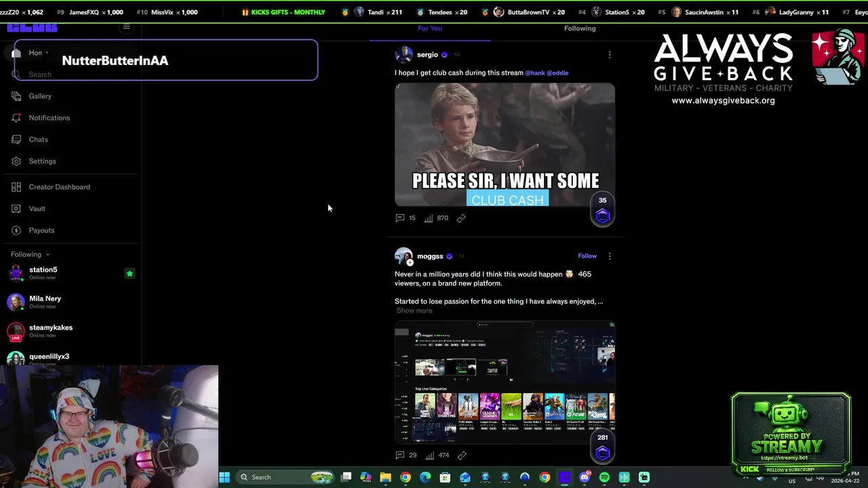Collapse the Following list chevron
868x488 pixels.
(47, 255)
